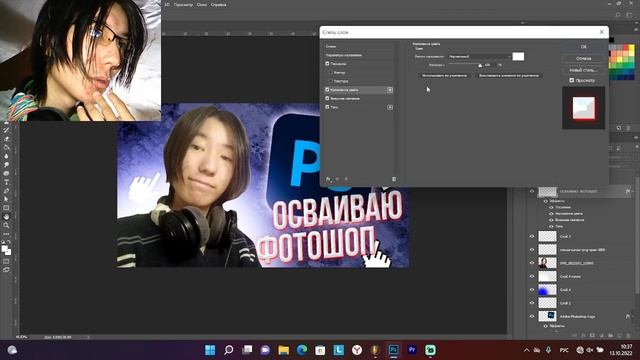Toggle Внешнее свечение checkbox

pyautogui.click(x=327, y=98)
